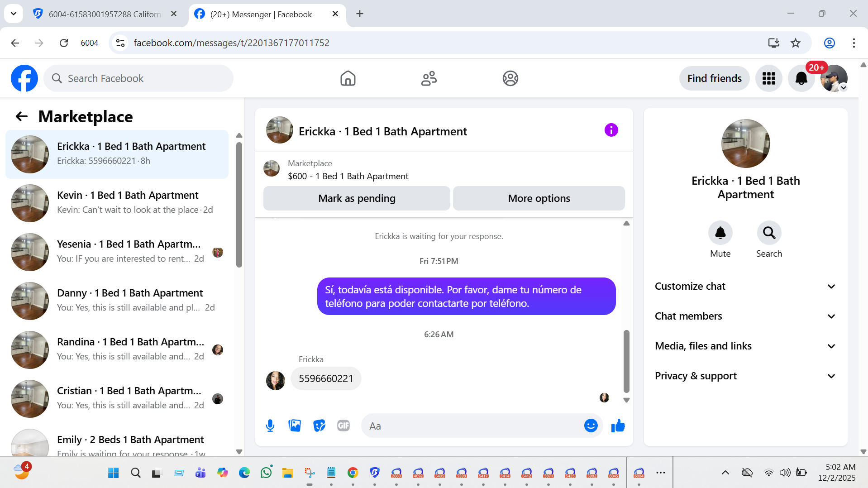Viewport: 868px width, 488px height.
Task: Open a new browser tab
Action: click(x=360, y=14)
